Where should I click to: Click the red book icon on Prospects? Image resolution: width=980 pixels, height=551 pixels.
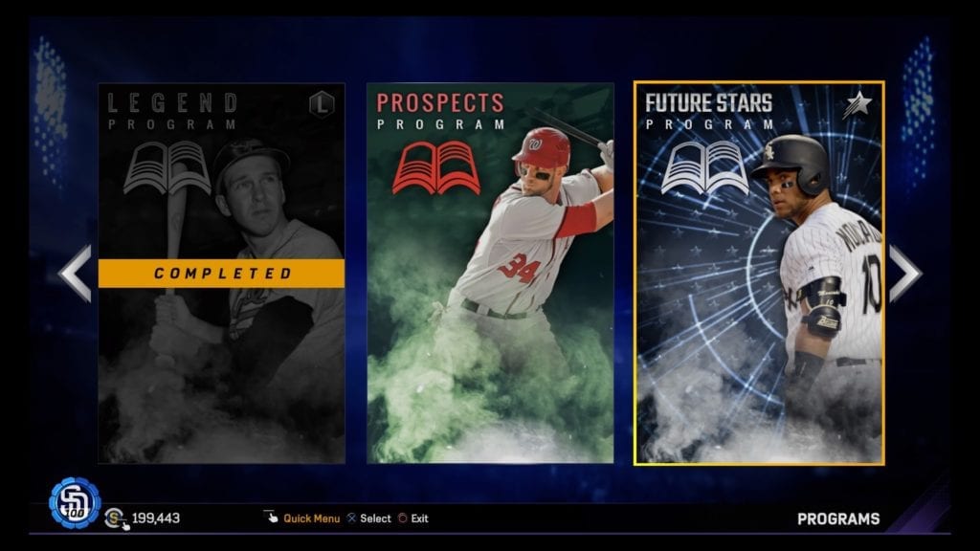pos(436,167)
